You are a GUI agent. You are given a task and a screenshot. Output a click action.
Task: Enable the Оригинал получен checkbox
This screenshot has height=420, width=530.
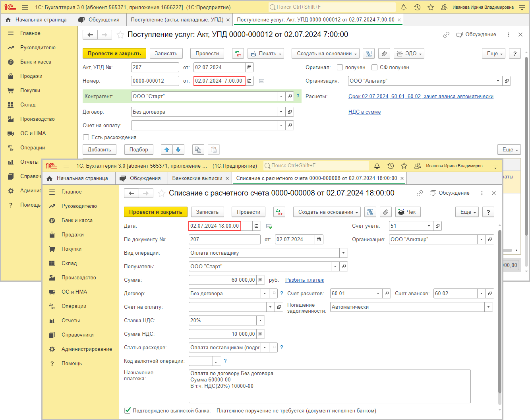pyautogui.click(x=340, y=68)
